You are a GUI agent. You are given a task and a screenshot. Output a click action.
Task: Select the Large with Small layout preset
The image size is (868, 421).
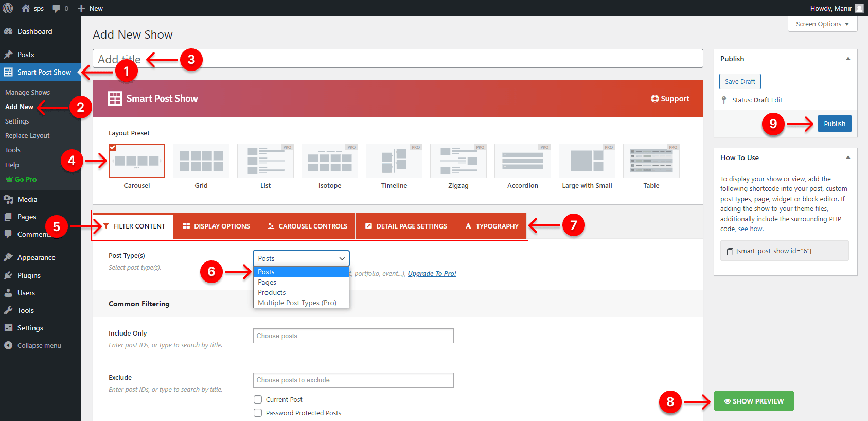pyautogui.click(x=587, y=161)
